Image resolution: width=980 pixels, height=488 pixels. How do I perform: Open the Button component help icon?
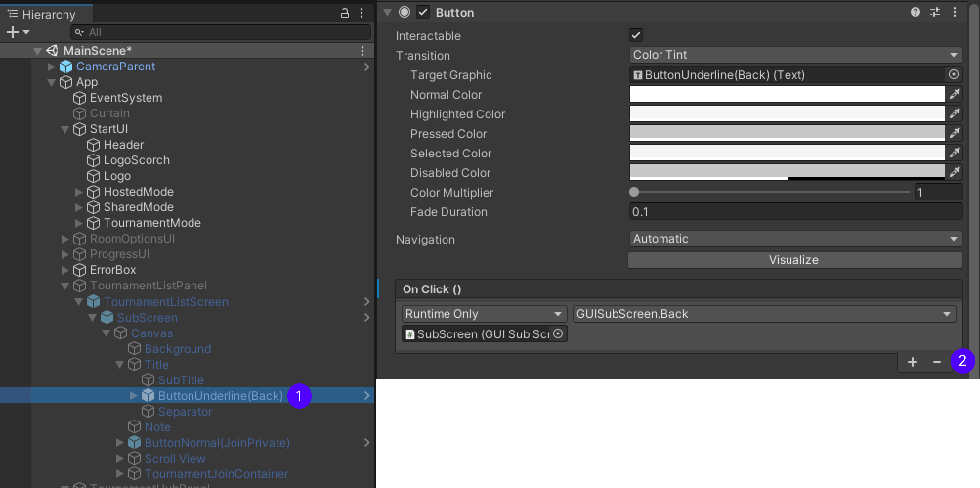(x=916, y=12)
